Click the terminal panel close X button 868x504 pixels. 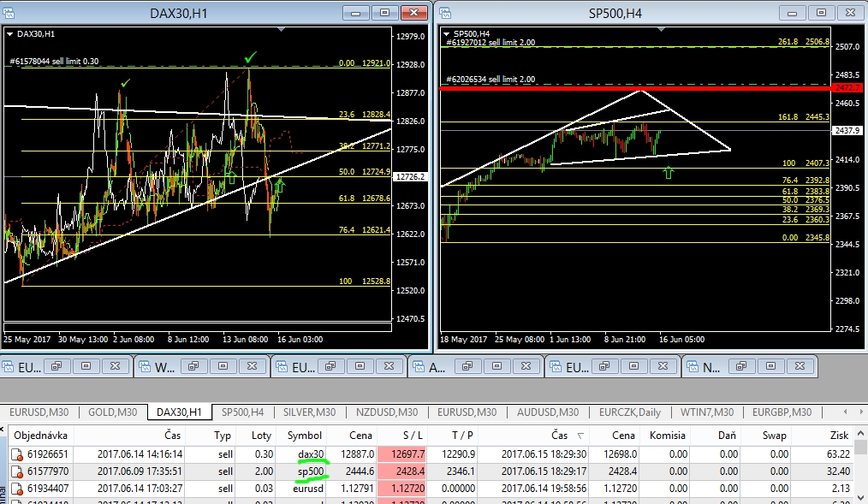tap(3, 430)
